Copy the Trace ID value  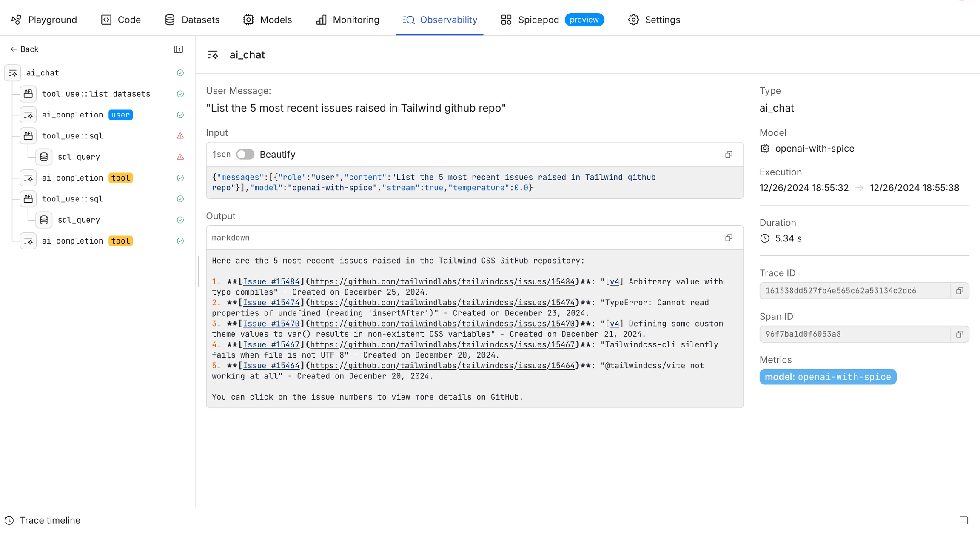coord(960,291)
